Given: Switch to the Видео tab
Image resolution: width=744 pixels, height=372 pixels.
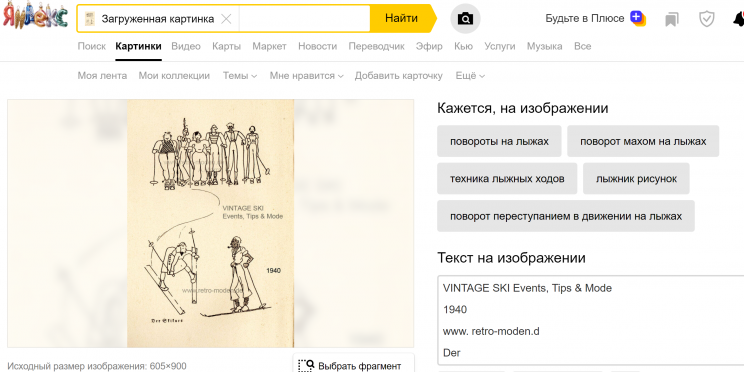Looking at the screenshot, I should pyautogui.click(x=186, y=46).
